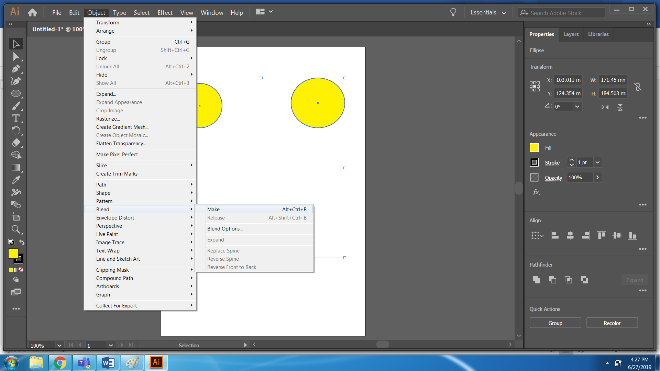Viewport: 660px width, 371px height.
Task: Select the Direct Selection tool
Action: 16,56
